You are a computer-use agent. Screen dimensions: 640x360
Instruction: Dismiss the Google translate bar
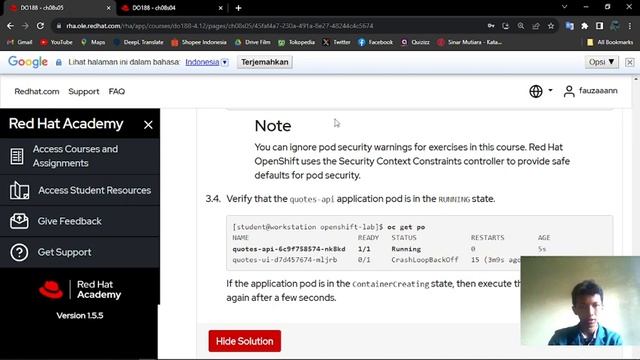(629, 62)
